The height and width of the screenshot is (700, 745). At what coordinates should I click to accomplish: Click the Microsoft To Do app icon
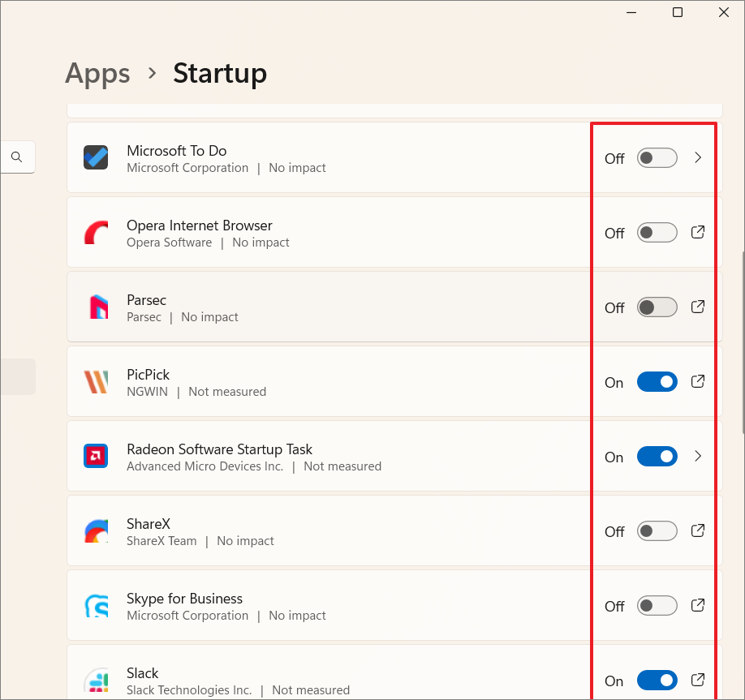coord(96,157)
